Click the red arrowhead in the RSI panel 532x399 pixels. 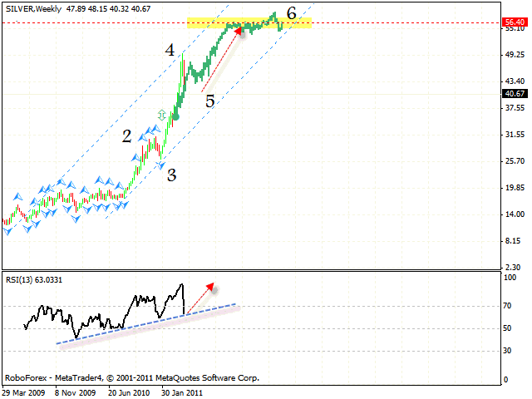209,286
